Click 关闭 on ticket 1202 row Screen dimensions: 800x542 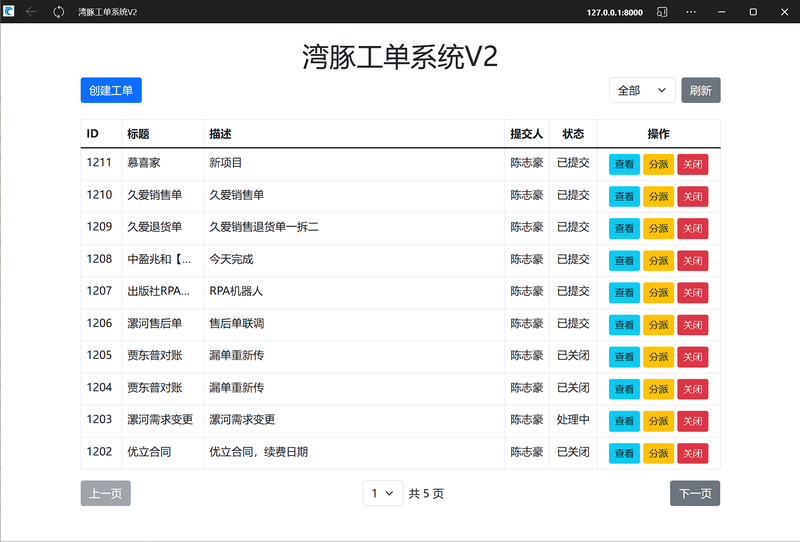[x=692, y=453]
